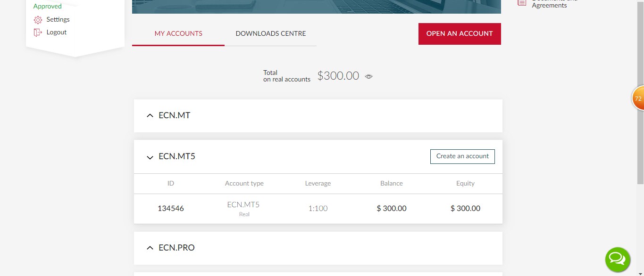The height and width of the screenshot is (276, 644).
Task: Open the Settings link
Action: coord(58,20)
